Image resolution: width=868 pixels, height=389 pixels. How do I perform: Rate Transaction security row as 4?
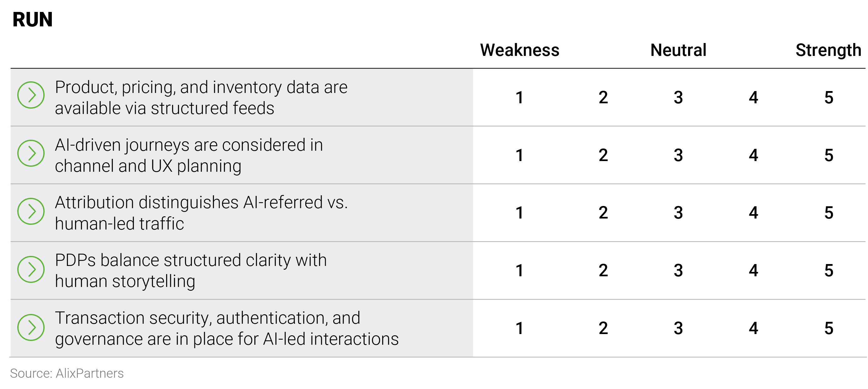point(753,328)
